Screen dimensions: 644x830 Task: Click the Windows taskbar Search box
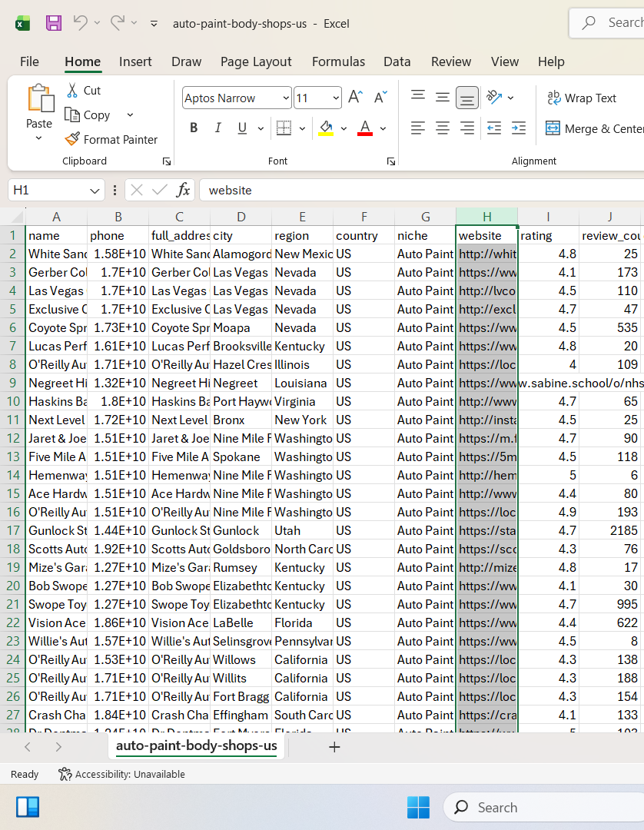(544, 807)
